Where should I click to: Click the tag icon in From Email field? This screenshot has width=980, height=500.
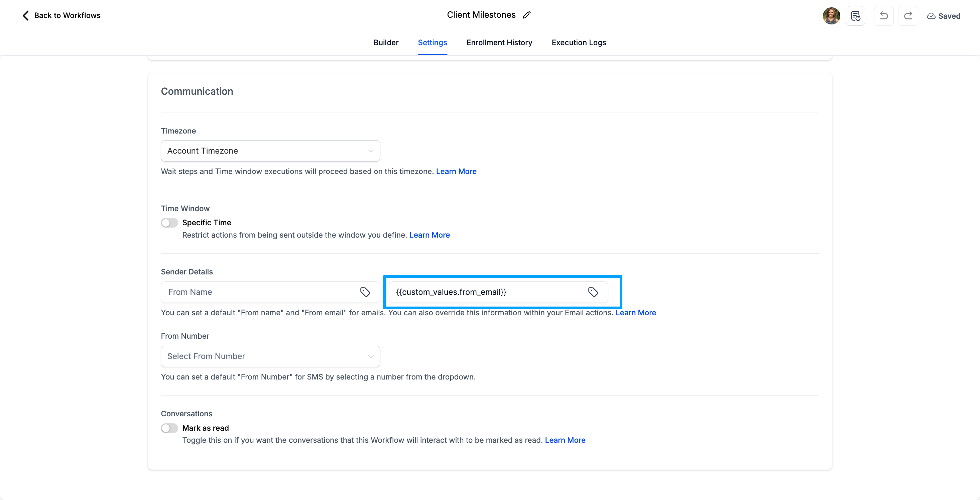(593, 292)
